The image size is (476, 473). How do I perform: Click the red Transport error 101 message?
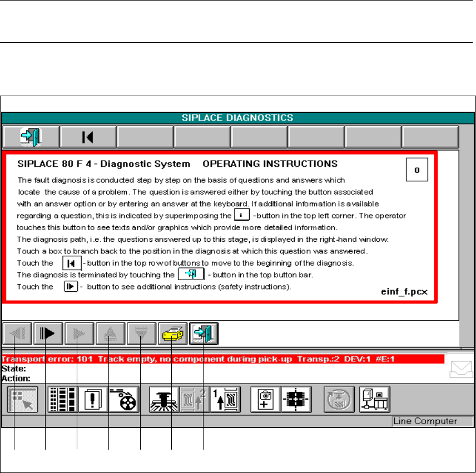223,359
